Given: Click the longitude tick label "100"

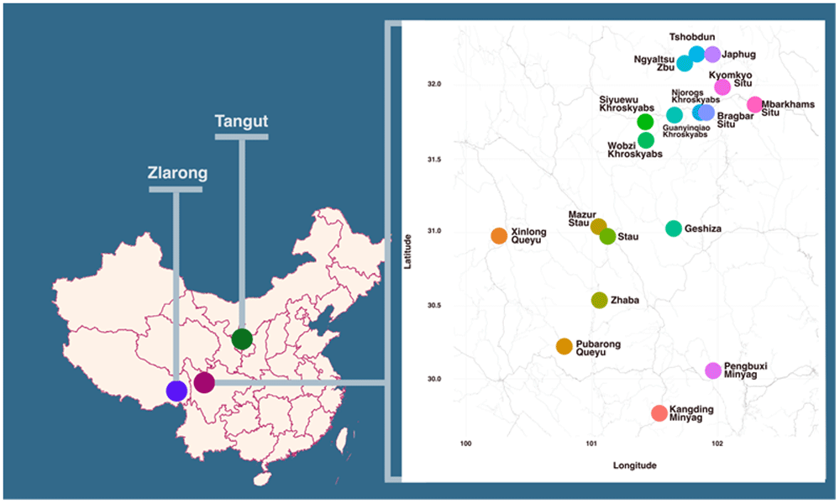Looking at the screenshot, I should 465,444.
